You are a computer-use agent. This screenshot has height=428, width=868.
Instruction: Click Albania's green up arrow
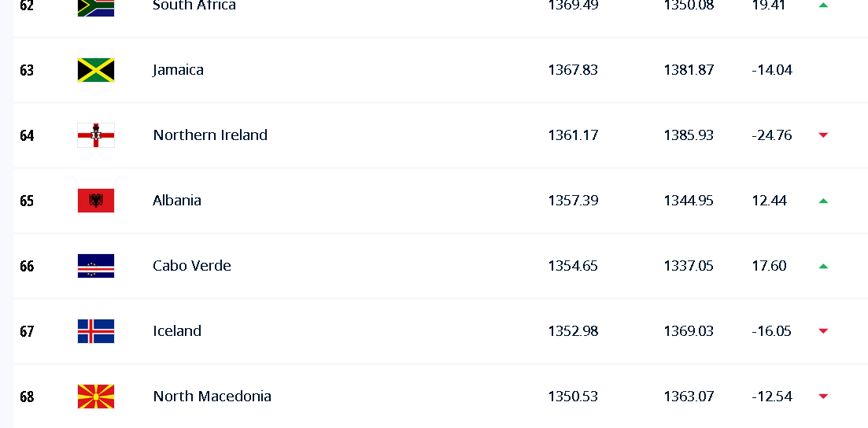[x=823, y=201]
